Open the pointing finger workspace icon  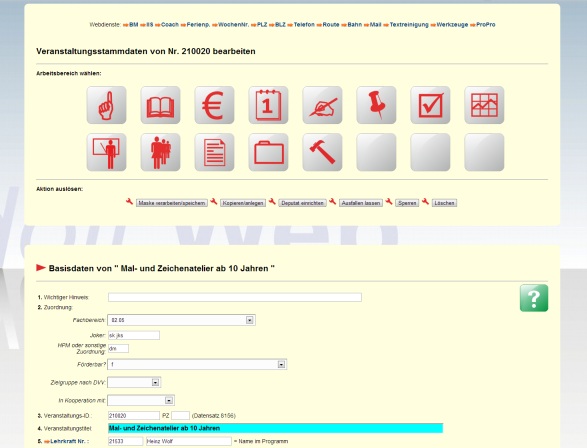point(106,105)
